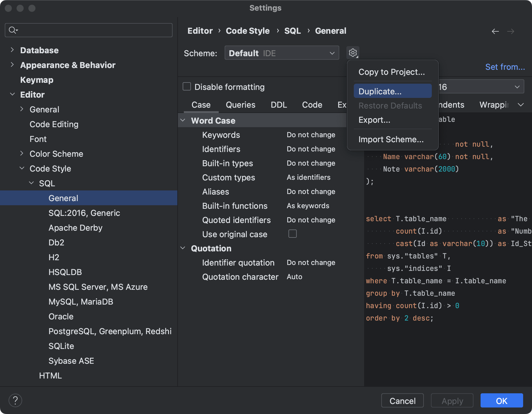Image resolution: width=532 pixels, height=414 pixels.
Task: Collapse the Word Case section
Action: click(183, 120)
